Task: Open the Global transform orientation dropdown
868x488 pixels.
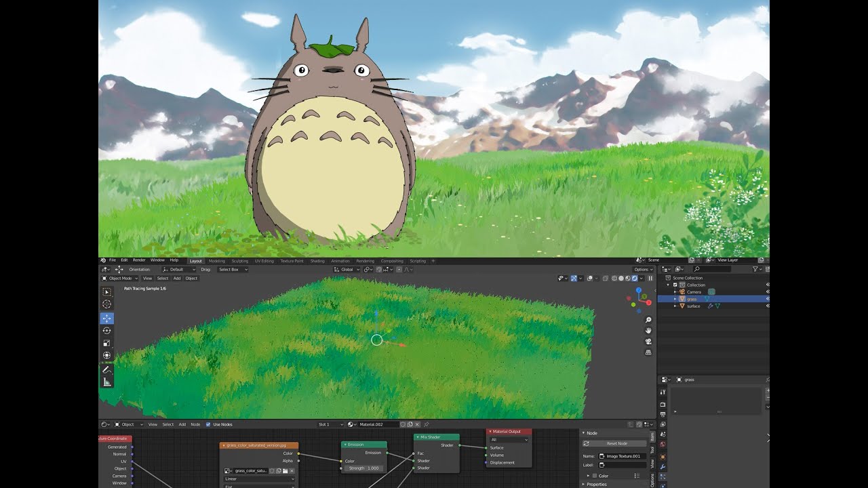Action: [x=347, y=270]
